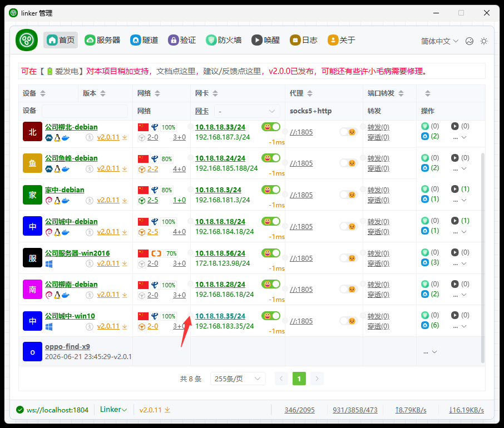Open the 防火墙 firewall tab

click(224, 40)
